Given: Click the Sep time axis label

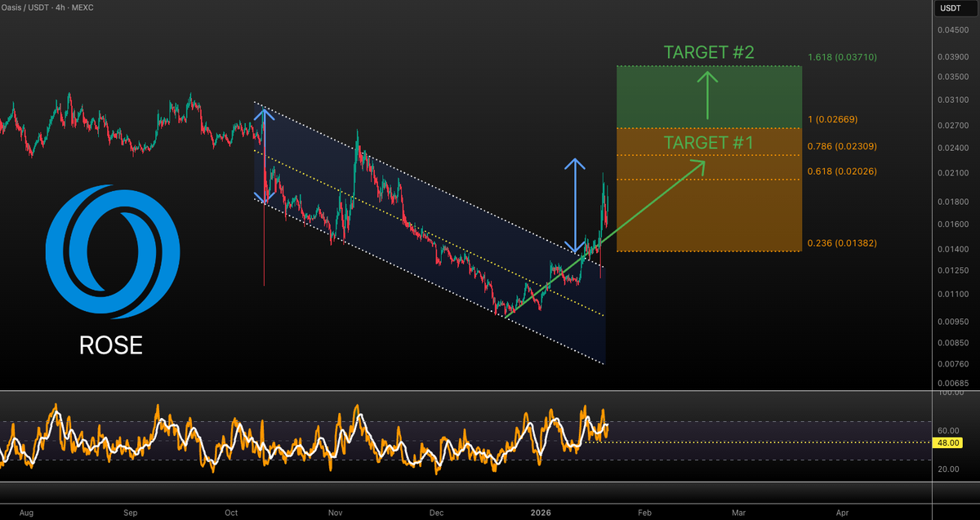Looking at the screenshot, I should click(x=130, y=513).
